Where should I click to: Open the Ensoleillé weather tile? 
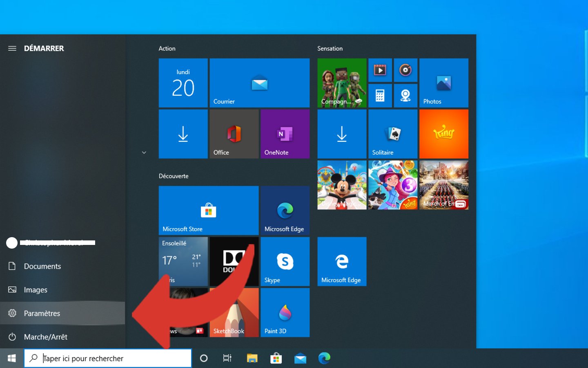(x=183, y=262)
